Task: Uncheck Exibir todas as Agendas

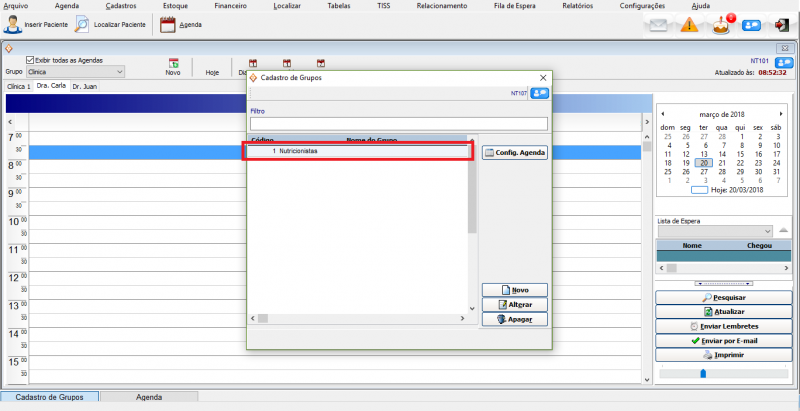Action: pyautogui.click(x=30, y=60)
